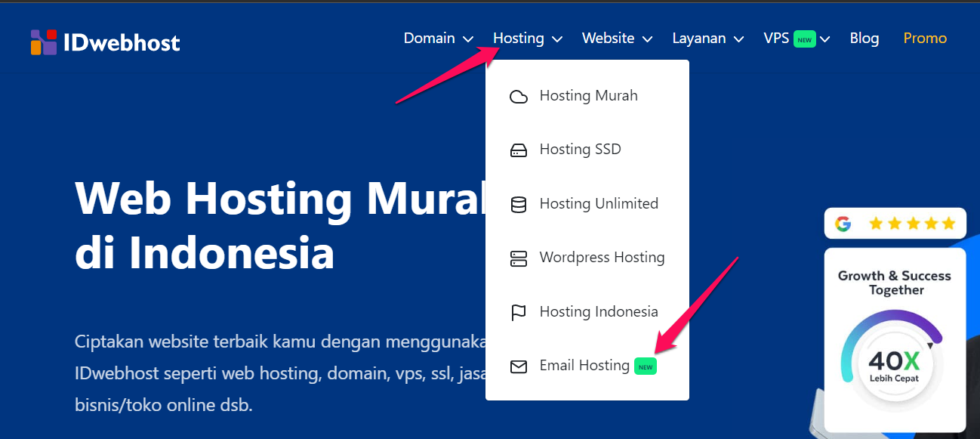
Task: Expand the Layanan menu chevron
Action: click(x=738, y=39)
